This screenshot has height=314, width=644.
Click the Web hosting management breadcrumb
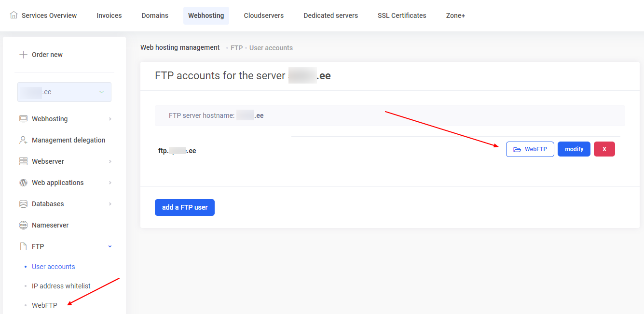(x=180, y=47)
